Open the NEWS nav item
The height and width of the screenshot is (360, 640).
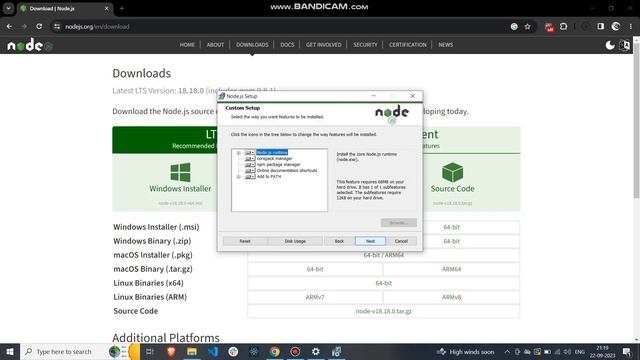(446, 45)
